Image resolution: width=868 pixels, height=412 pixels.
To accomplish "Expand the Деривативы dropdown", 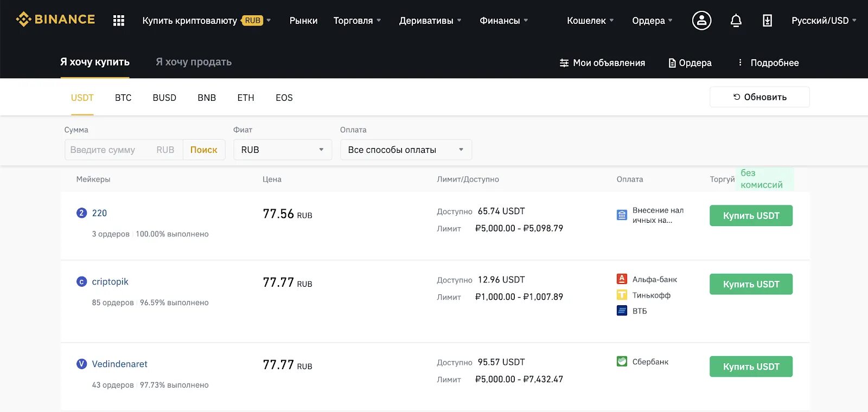I will pyautogui.click(x=430, y=21).
